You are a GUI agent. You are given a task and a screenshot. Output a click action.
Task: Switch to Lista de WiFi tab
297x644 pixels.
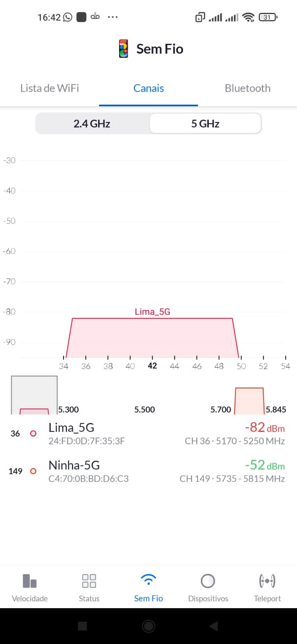pyautogui.click(x=49, y=88)
